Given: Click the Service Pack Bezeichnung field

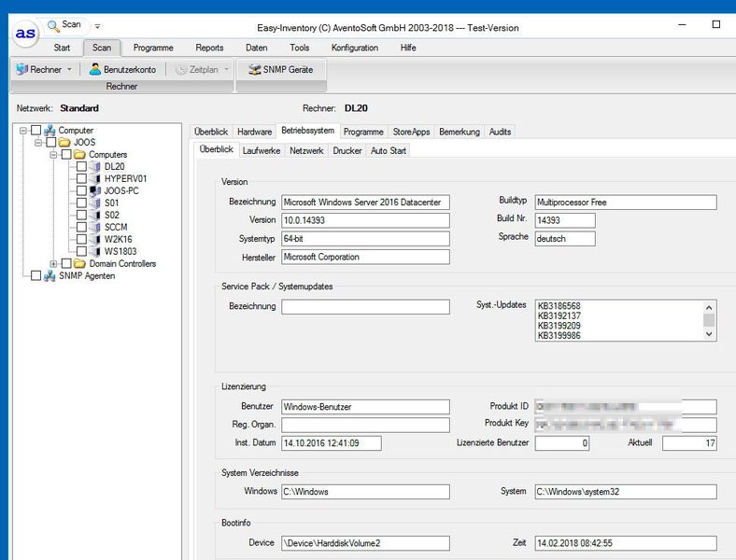Looking at the screenshot, I should click(365, 307).
